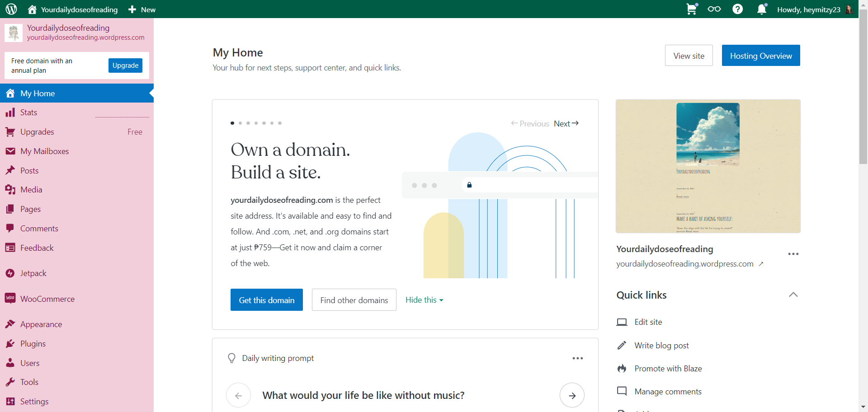Click the Daily writing prompt lightbulb icon

[x=232, y=358]
